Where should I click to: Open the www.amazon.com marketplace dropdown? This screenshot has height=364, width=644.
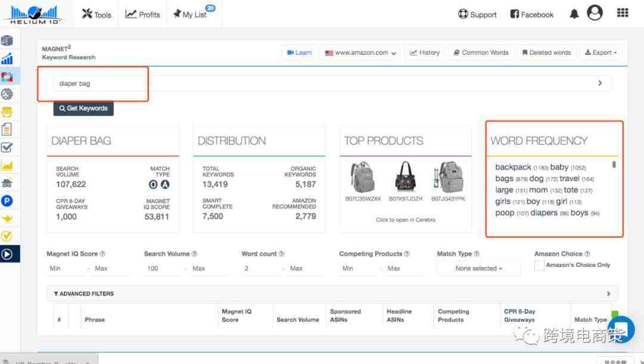click(361, 52)
